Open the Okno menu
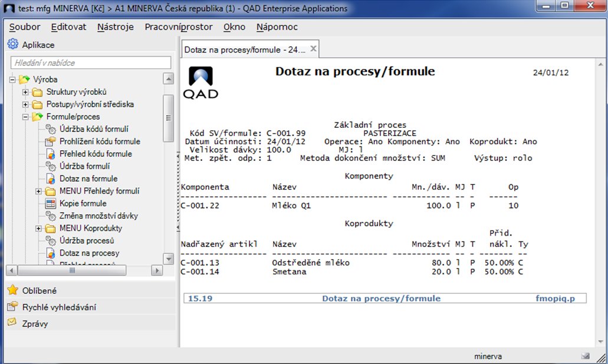The image size is (608, 364). click(234, 27)
